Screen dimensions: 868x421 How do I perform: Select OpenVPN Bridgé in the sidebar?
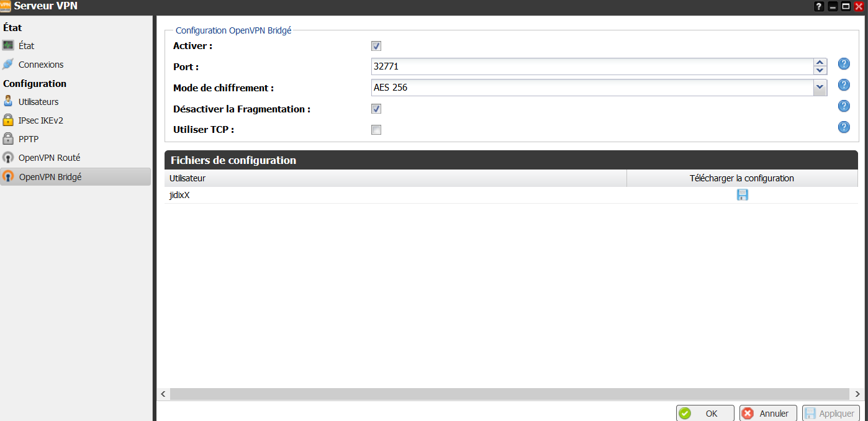tap(75, 176)
